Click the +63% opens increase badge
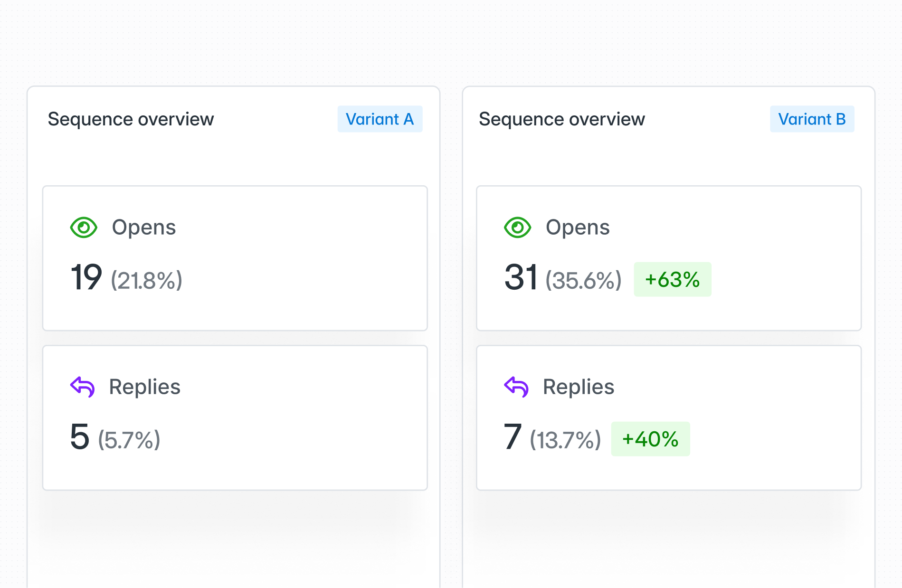The image size is (902, 588). click(672, 279)
